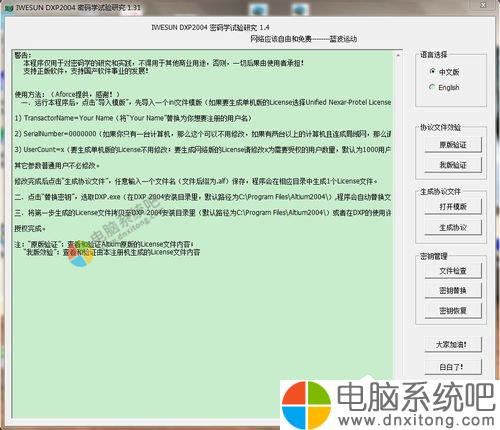Click the 自由了! button

coord(453,367)
